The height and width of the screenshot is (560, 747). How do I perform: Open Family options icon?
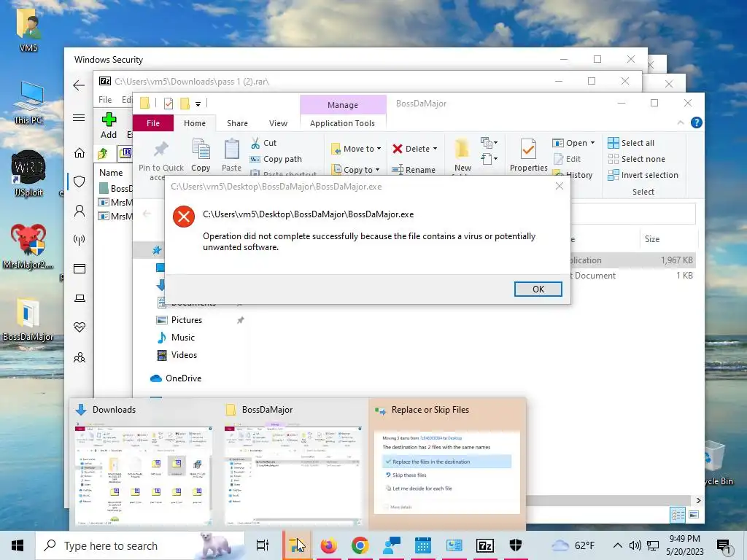pos(79,357)
